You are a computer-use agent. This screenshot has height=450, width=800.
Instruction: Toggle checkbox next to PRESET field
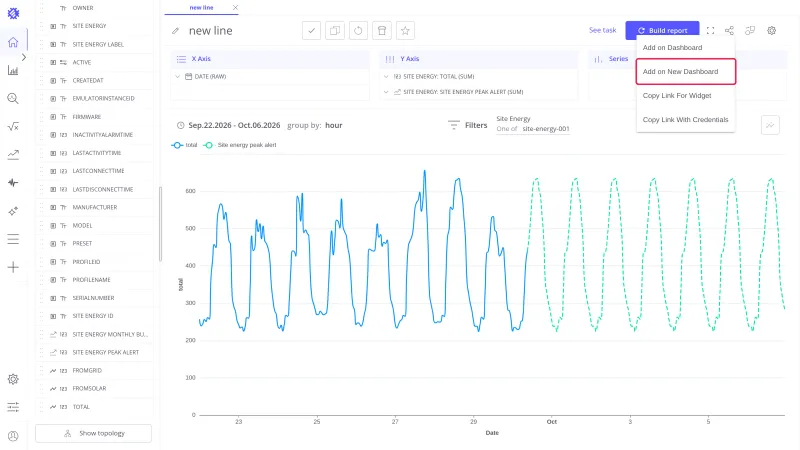pyautogui.click(x=53, y=243)
